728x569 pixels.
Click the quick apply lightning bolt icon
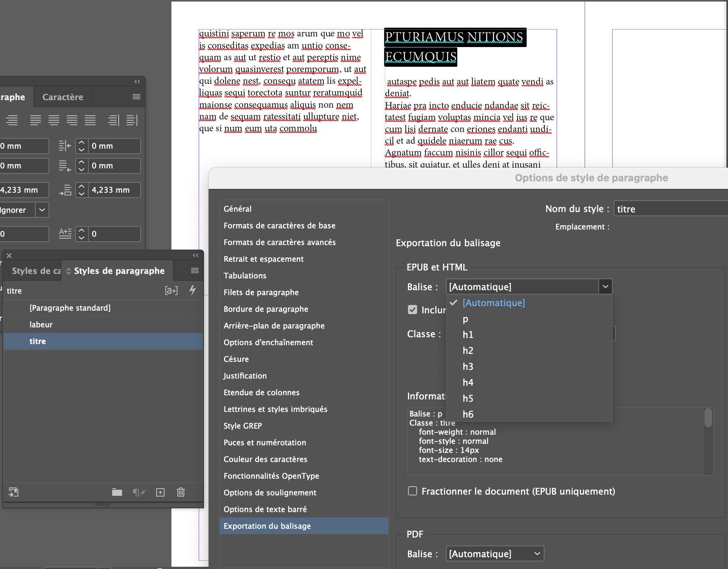tap(193, 290)
